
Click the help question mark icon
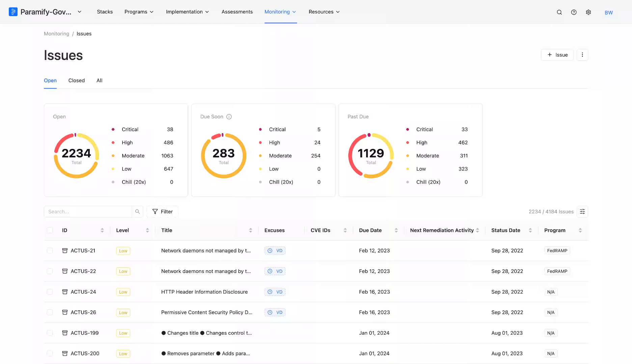pyautogui.click(x=574, y=12)
